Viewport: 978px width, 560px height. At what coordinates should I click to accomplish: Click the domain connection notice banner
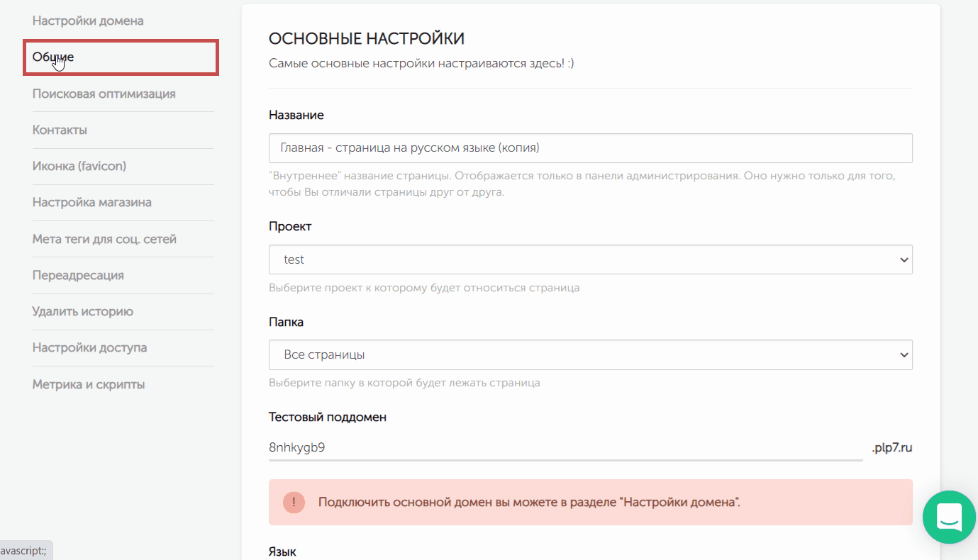click(x=590, y=503)
